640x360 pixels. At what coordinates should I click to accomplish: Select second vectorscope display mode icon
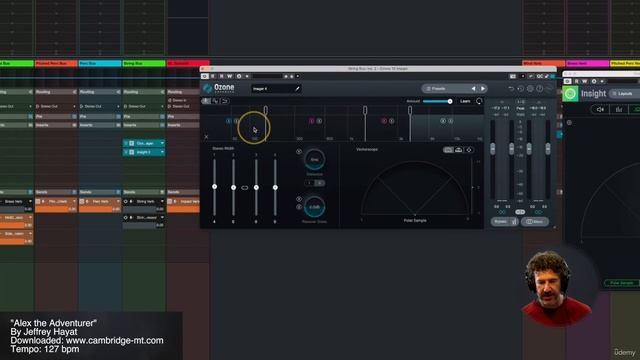(459, 150)
